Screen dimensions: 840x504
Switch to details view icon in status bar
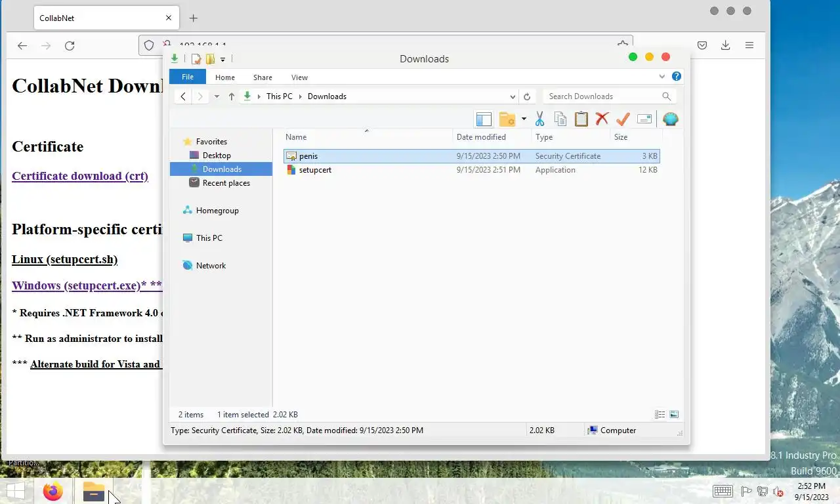(x=660, y=415)
